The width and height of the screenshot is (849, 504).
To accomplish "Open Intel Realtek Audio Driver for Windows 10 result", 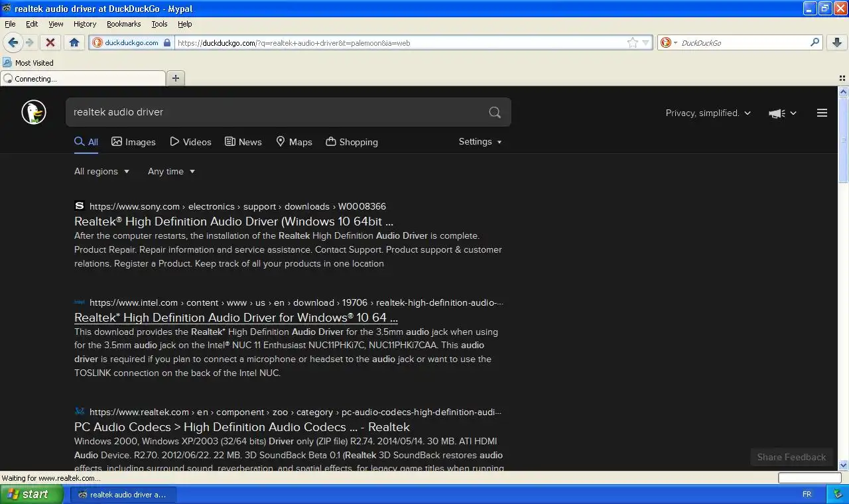I will (x=236, y=318).
